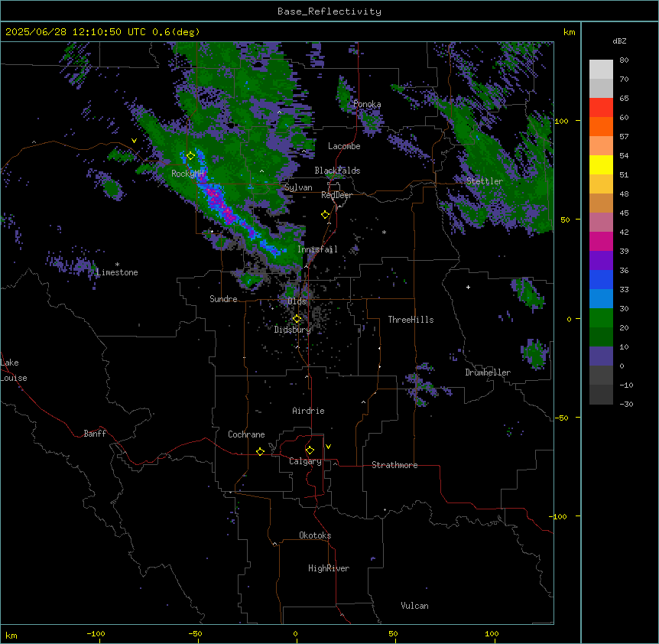Viewport: 659px width, 644px height.
Task: Click the Innisfail city label
Action: (x=317, y=249)
